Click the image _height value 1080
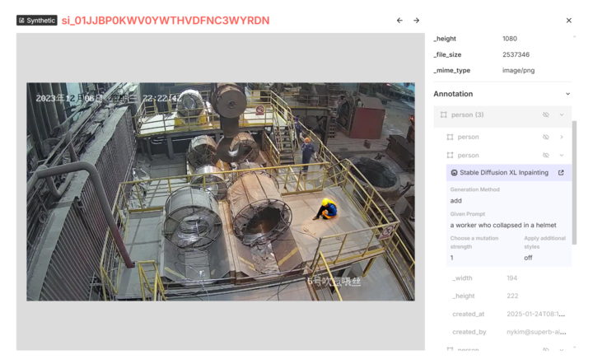The image size is (593, 364). click(510, 39)
